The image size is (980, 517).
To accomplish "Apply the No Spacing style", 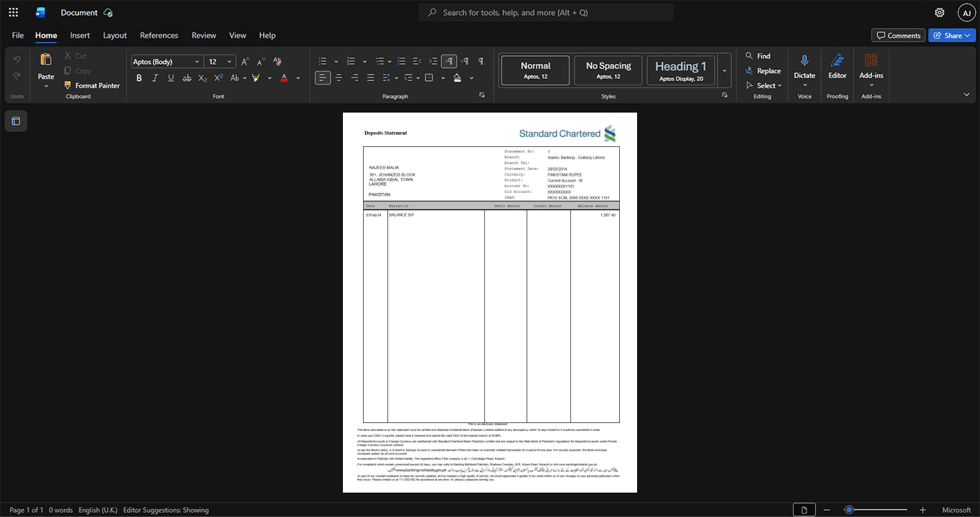I will pos(608,70).
